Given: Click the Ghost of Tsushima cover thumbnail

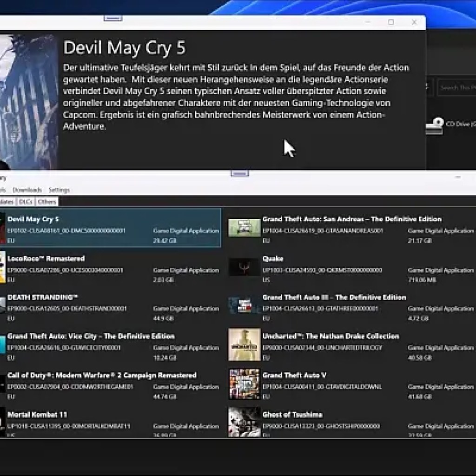Looking at the screenshot, I should 245,422.
